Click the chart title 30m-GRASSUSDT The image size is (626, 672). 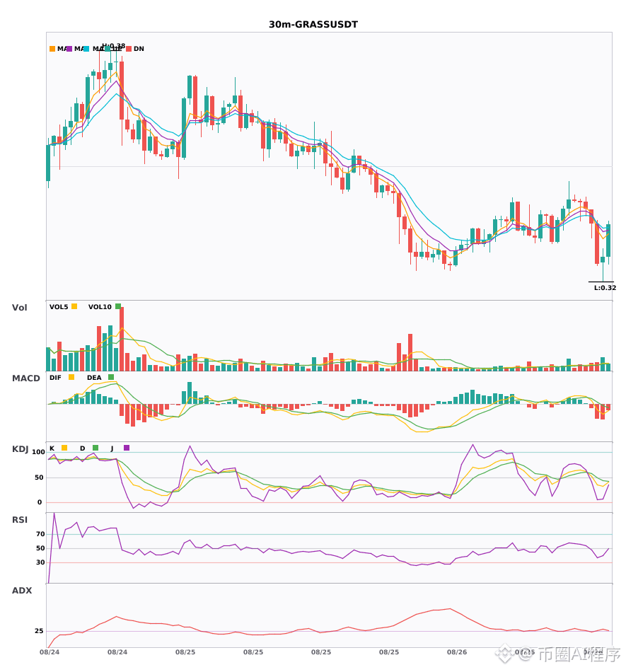[x=313, y=25]
